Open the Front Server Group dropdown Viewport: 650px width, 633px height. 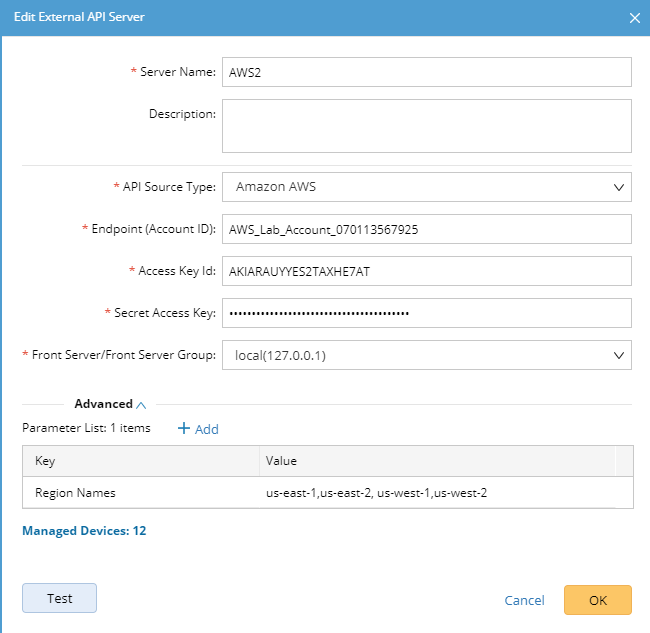[x=427, y=355]
